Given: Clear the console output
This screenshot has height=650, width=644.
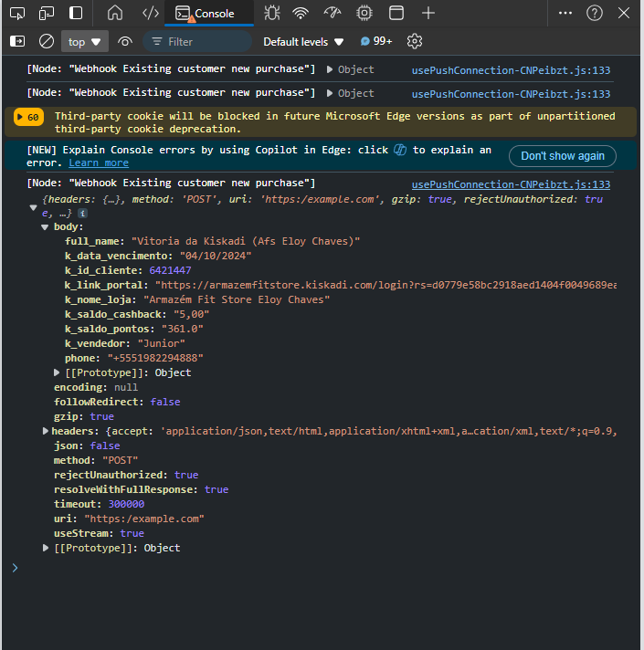Looking at the screenshot, I should (47, 41).
